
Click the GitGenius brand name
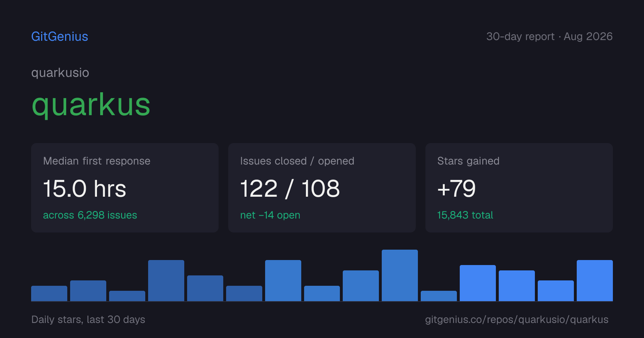(x=60, y=36)
